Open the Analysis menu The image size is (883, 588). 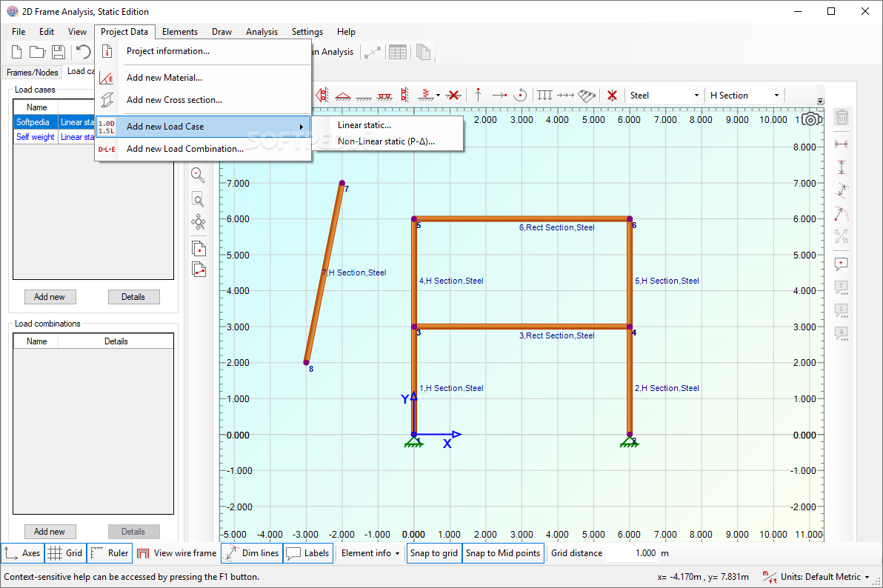tap(261, 32)
